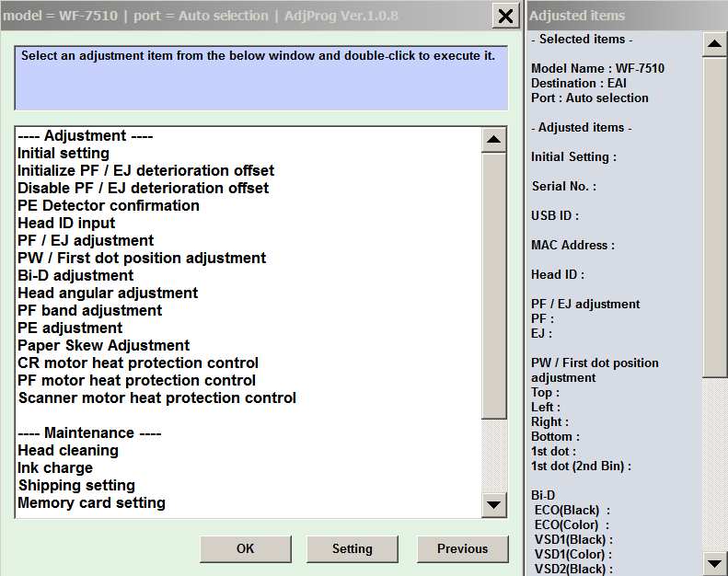Select PE adjustment item

[70, 328]
